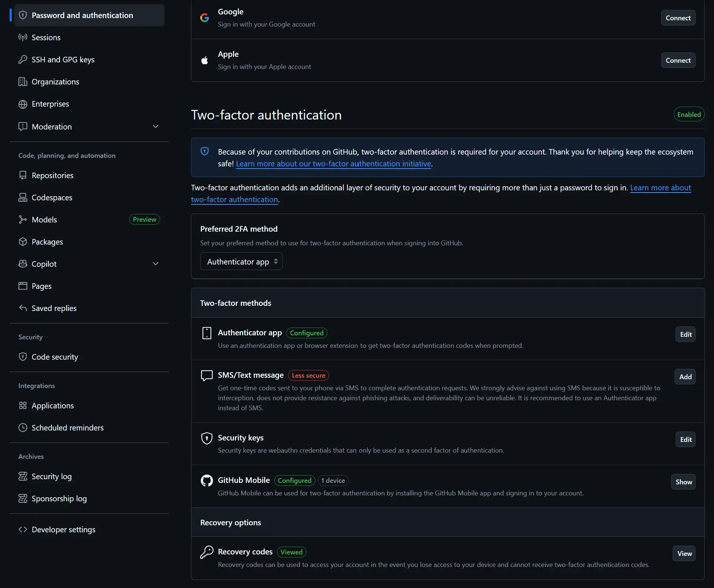Screen dimensions: 714x588
Task: Open the Repositories settings page
Action: (x=52, y=176)
